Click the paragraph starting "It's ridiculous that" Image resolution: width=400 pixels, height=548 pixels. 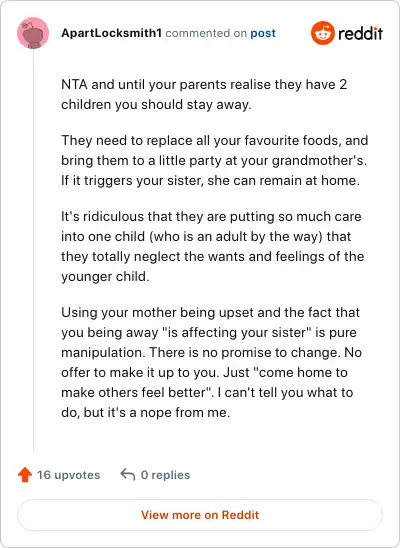coord(212,246)
